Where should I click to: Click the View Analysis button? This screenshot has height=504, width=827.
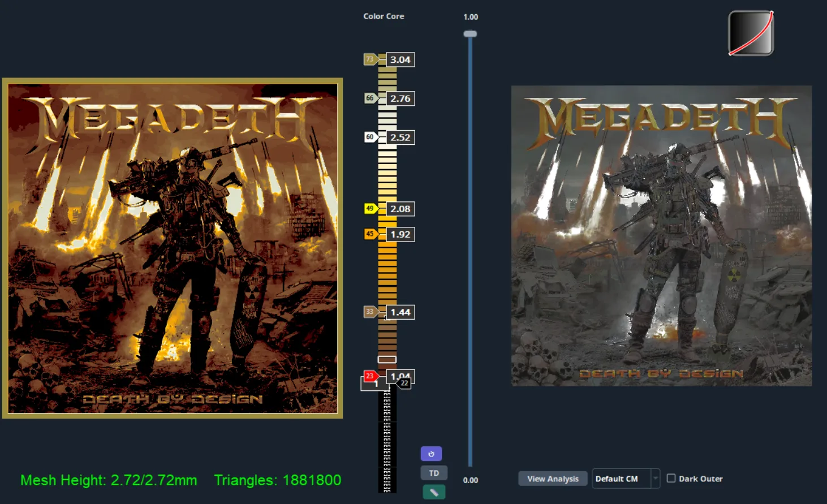tap(553, 479)
